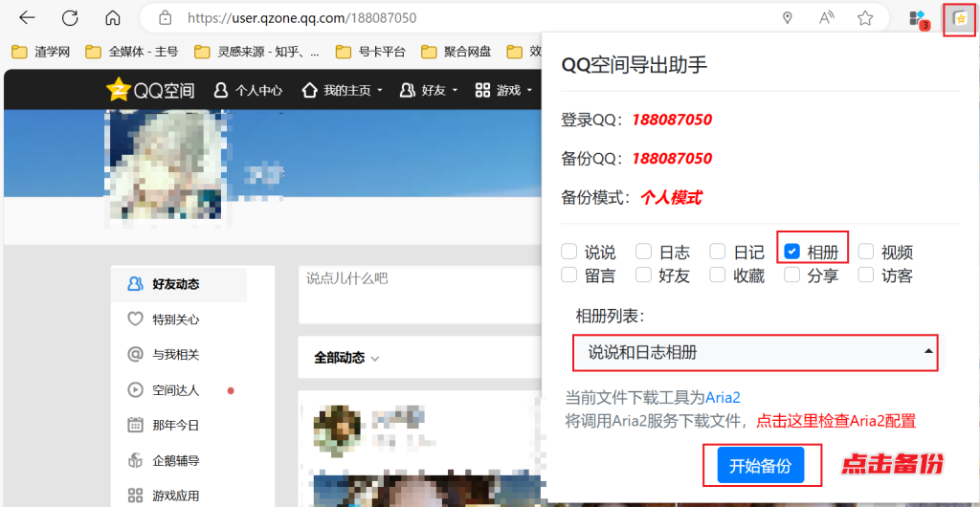980x507 pixels.
Task: Open the browser home page icon
Action: pyautogui.click(x=113, y=17)
